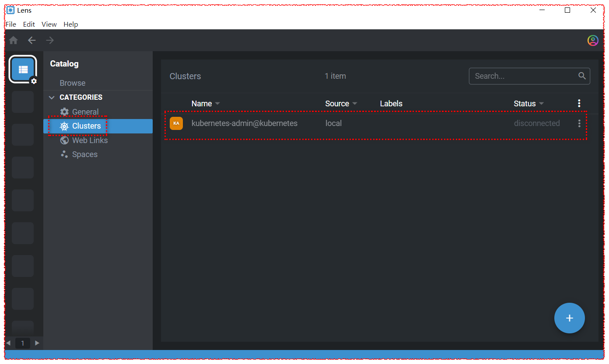The height and width of the screenshot is (364, 609).
Task: Sort by the Name column arrow
Action: coord(217,104)
